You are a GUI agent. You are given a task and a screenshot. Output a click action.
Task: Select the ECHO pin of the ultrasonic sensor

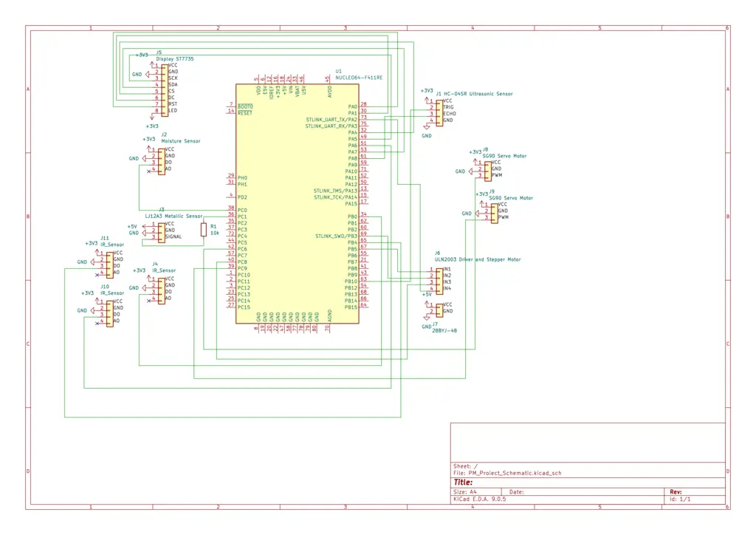[x=449, y=114]
